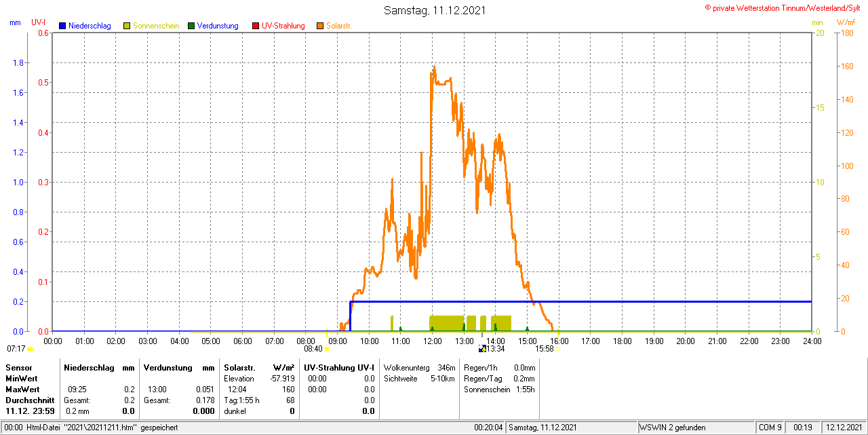868x435 pixels.
Task: Click the sunset icon next to 15:58
Action: pyautogui.click(x=557, y=349)
